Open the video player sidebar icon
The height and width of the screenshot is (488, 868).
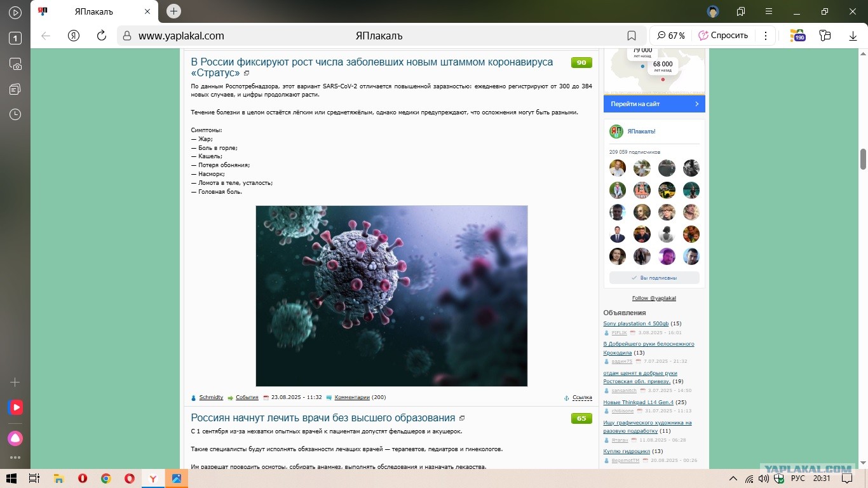[15, 12]
